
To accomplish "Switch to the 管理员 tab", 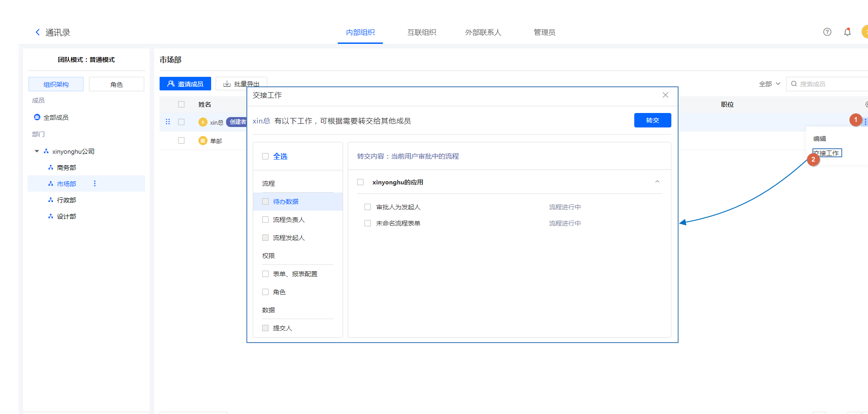I will 544,33.
